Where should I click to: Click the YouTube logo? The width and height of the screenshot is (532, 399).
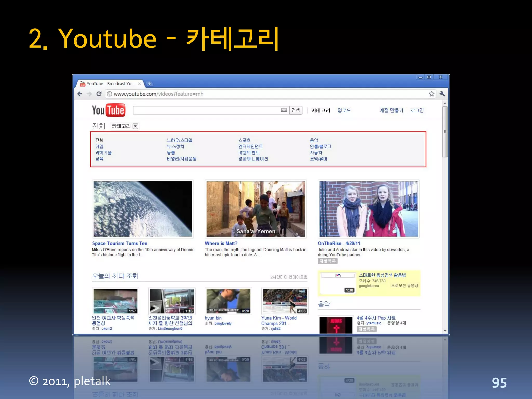click(x=109, y=110)
